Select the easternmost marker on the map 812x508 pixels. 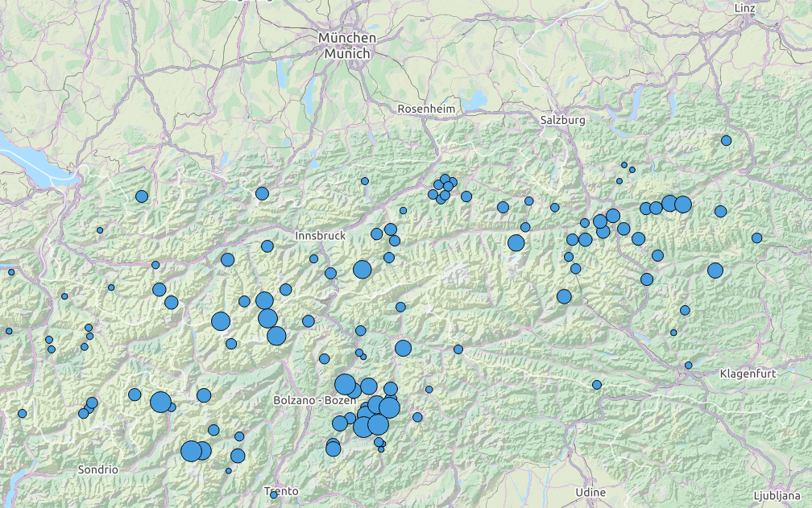tap(756, 238)
